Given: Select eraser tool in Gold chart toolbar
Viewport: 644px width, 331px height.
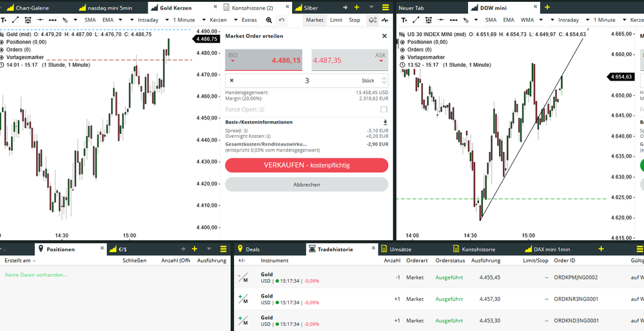Looking at the screenshot, I should pyautogui.click(x=65, y=20).
